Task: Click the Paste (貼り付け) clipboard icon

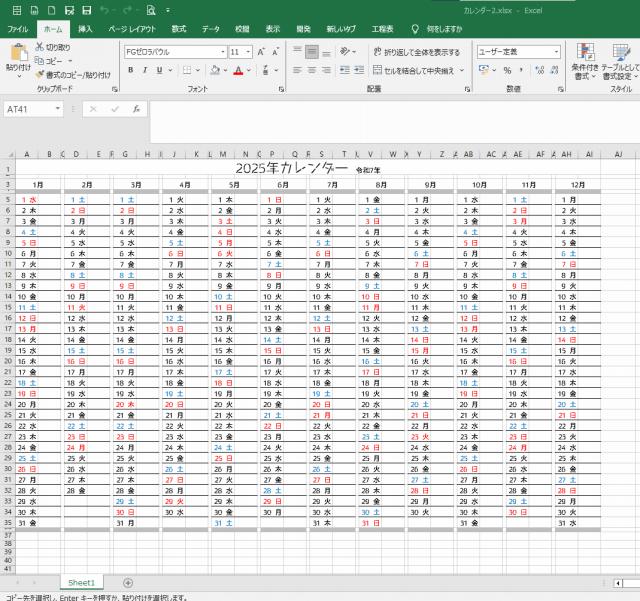Action: coord(17,54)
